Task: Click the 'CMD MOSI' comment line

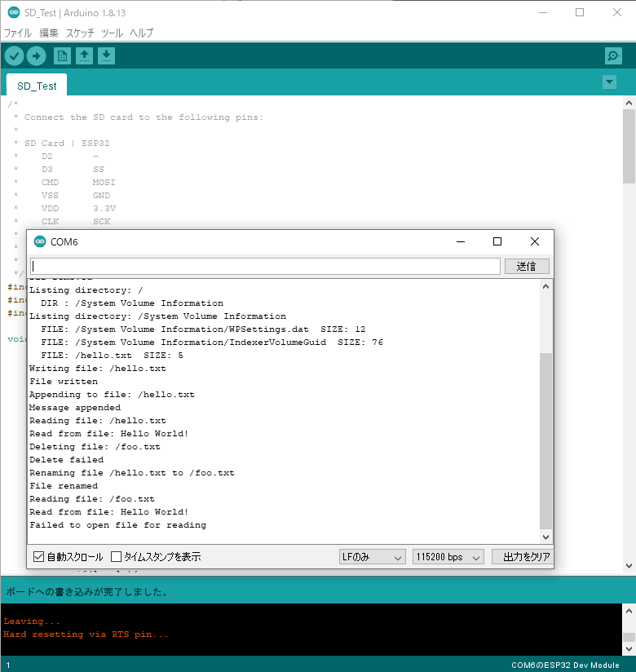Action: (x=78, y=182)
